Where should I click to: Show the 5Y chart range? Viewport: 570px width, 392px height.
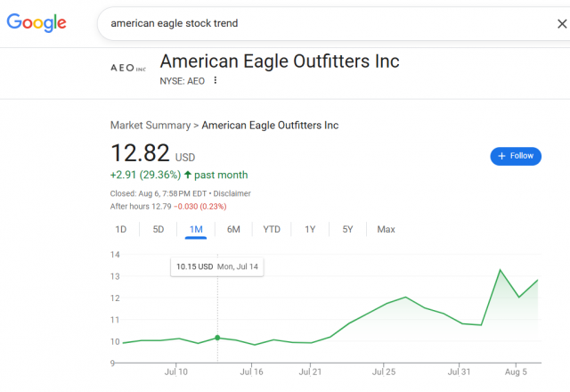(347, 230)
